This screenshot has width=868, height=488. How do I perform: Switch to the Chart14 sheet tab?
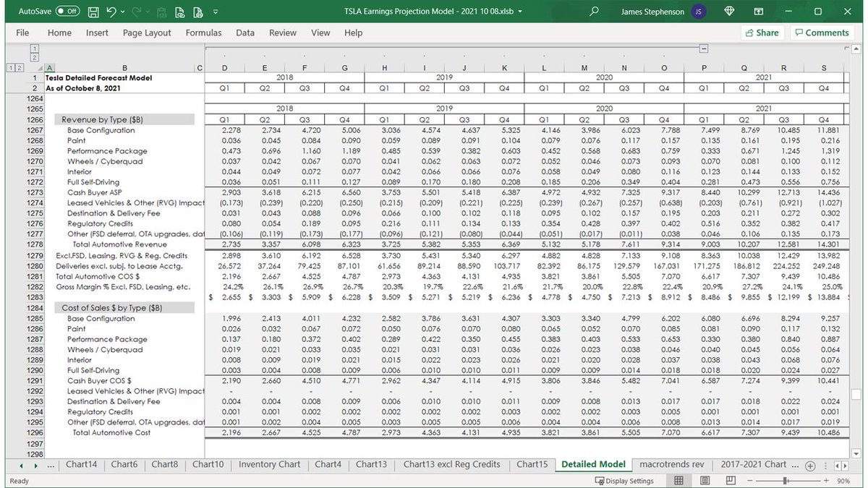(81, 465)
